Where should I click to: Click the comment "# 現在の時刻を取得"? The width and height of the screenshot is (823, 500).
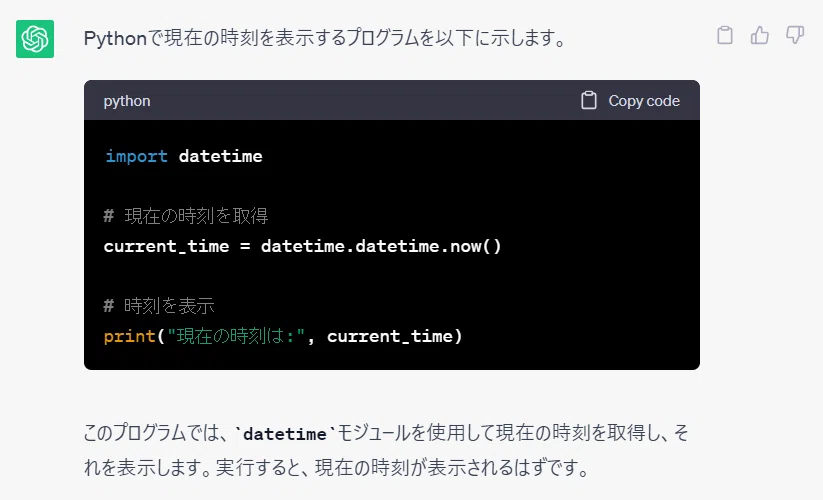coord(186,216)
